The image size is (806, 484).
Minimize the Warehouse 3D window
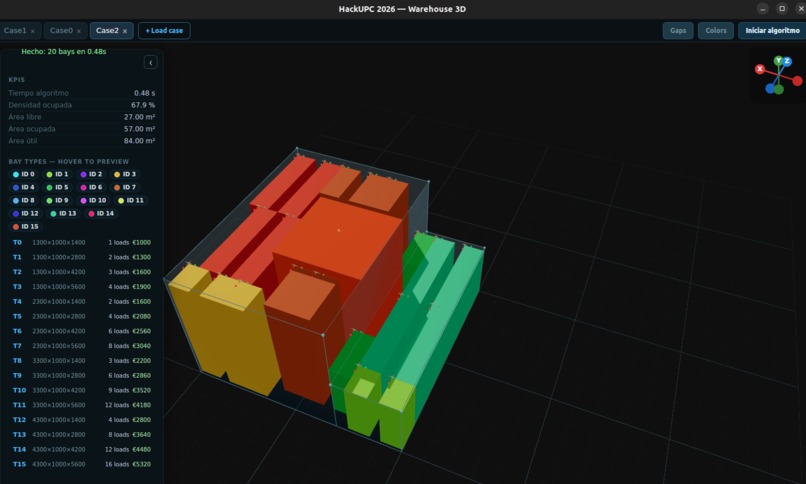(763, 9)
